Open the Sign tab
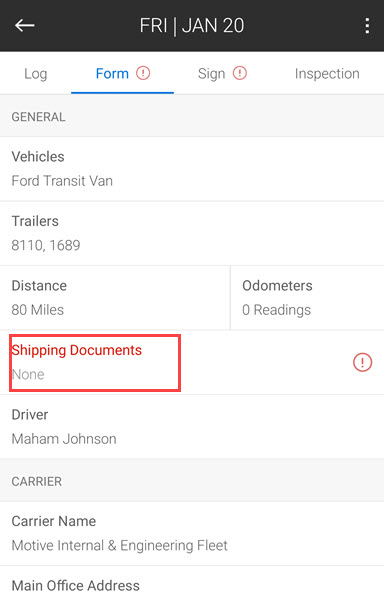The image size is (385, 598). (222, 73)
